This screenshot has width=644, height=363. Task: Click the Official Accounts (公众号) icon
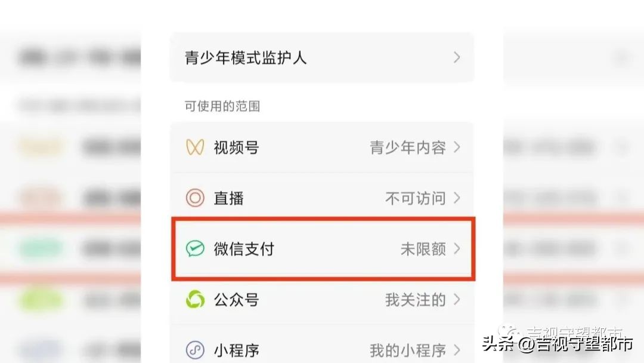[194, 300]
